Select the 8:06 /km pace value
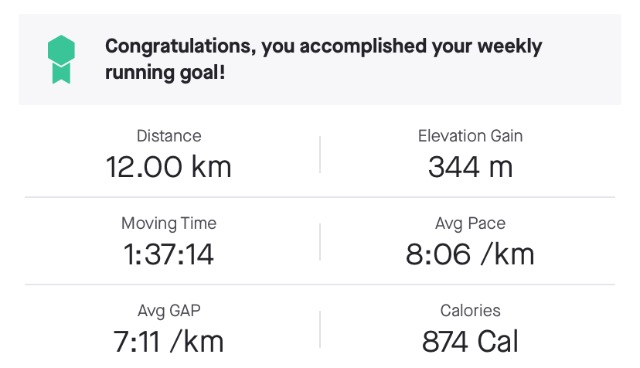 click(x=470, y=254)
